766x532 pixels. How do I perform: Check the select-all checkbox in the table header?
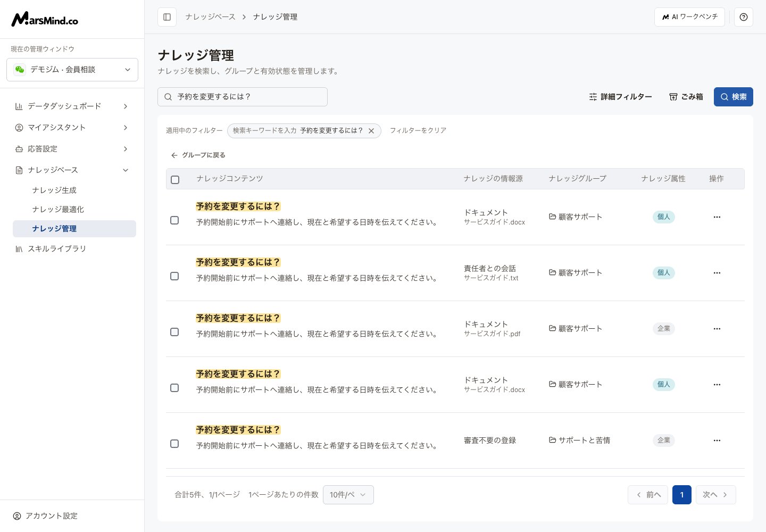pyautogui.click(x=175, y=180)
